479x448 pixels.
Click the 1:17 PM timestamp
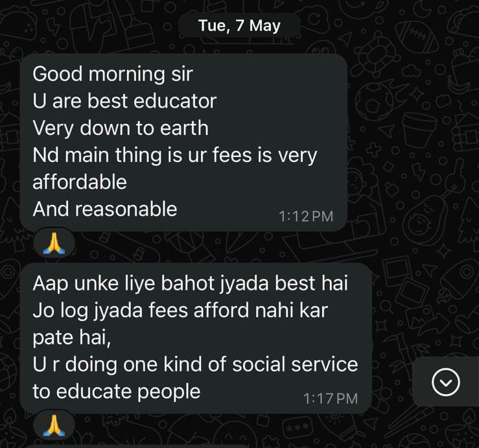coord(331,399)
